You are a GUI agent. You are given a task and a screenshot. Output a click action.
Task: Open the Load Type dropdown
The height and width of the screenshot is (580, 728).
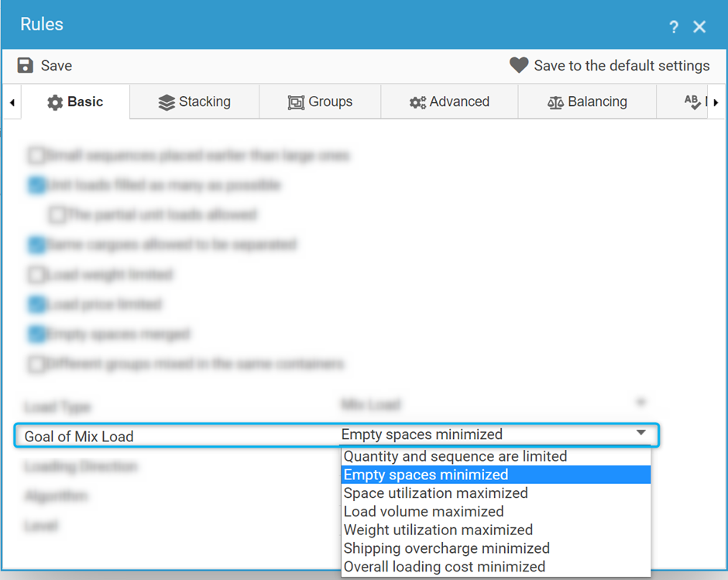(x=496, y=404)
